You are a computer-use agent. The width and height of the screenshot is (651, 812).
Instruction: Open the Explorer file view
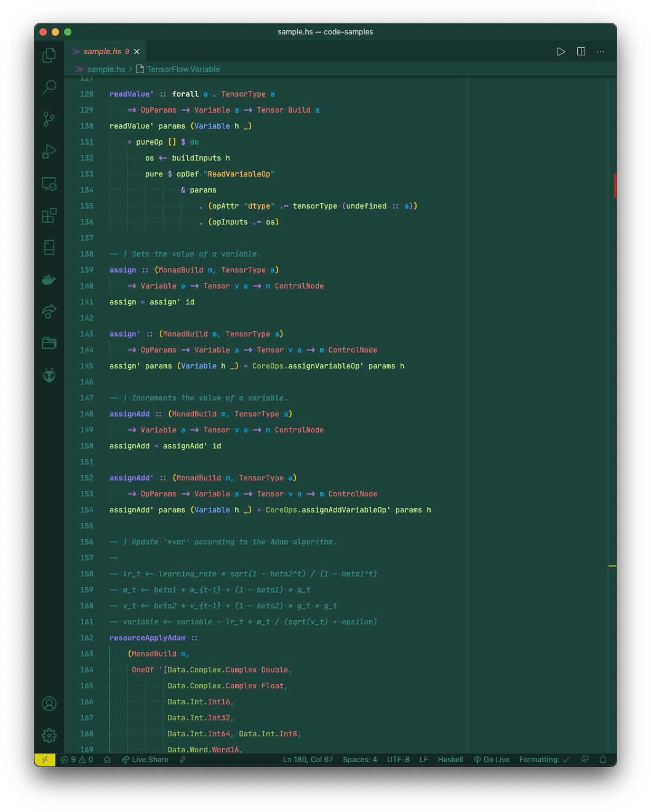point(49,55)
